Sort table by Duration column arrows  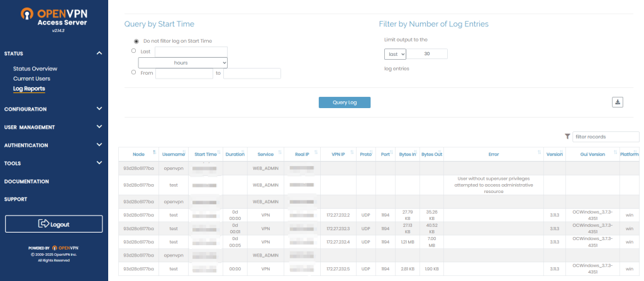244,153
